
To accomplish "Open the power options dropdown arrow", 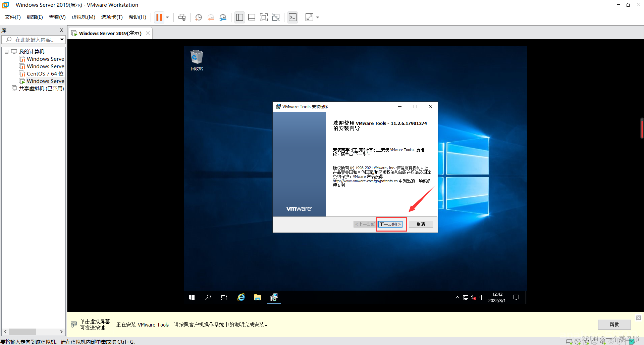I will (167, 17).
